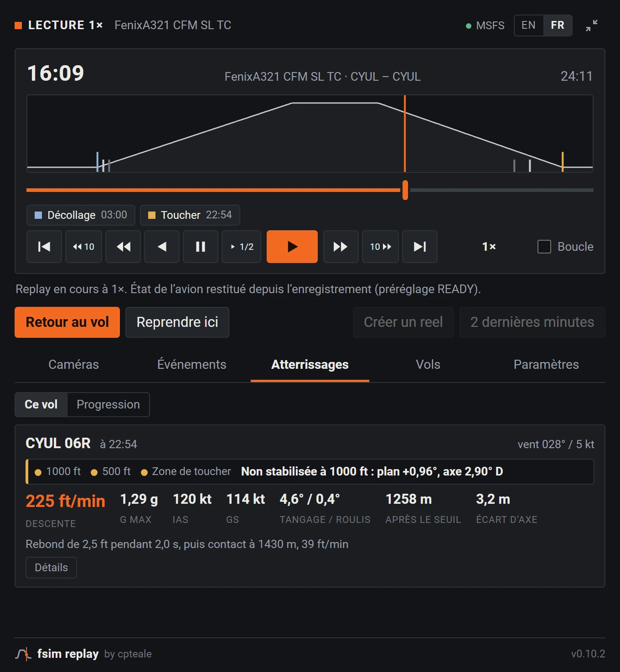Open the Caméras tab
This screenshot has height=672, width=620.
(74, 364)
